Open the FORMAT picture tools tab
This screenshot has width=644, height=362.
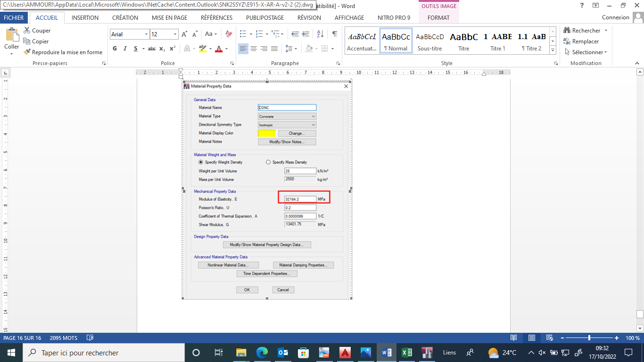tap(438, 17)
